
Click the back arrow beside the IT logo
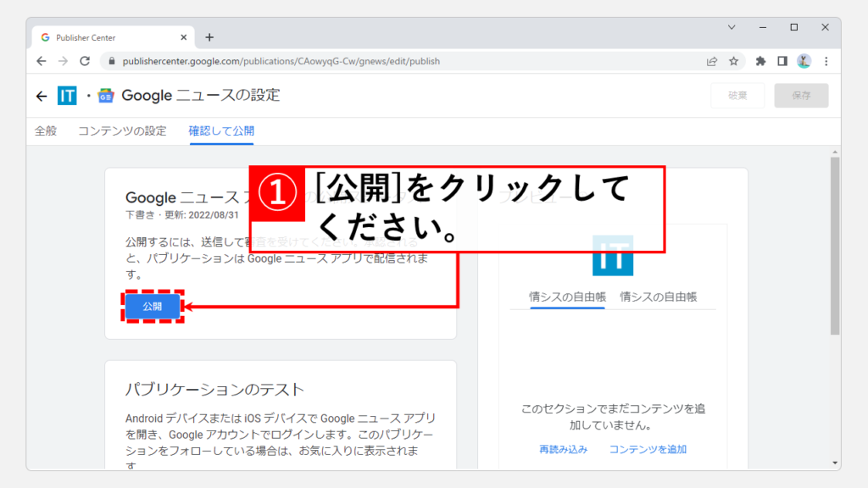42,96
